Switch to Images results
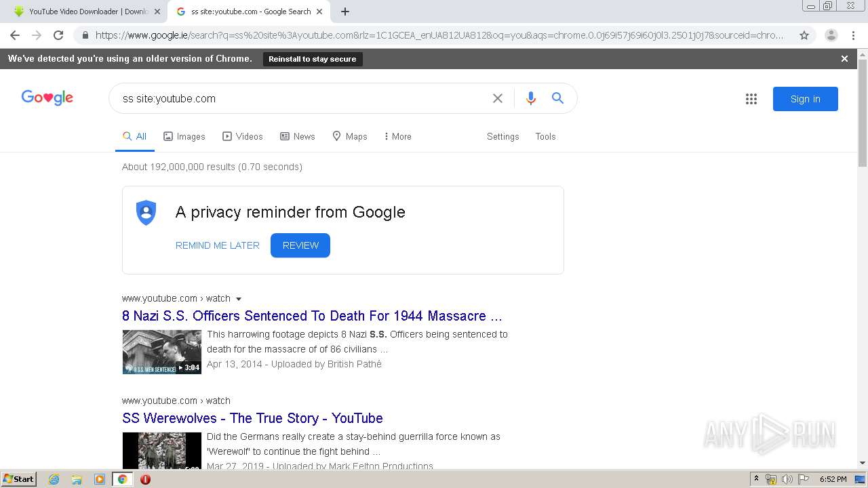The height and width of the screenshot is (488, 868). tap(184, 136)
